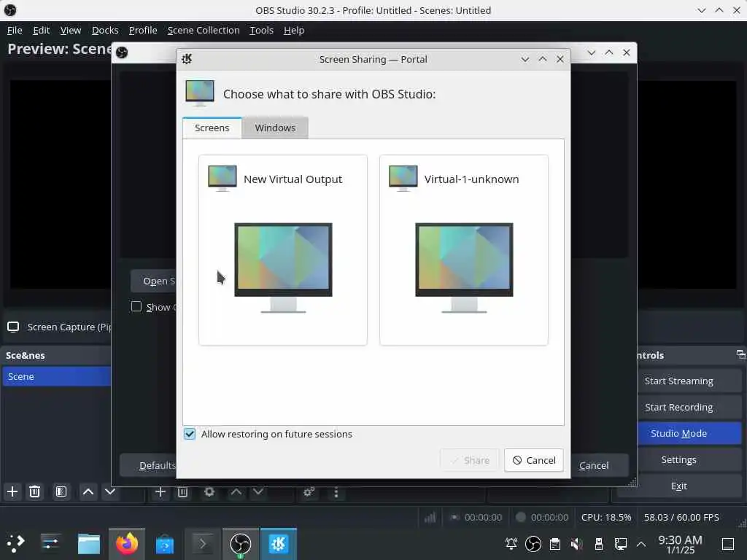747x560 pixels.
Task: Switch to the Screens tab
Action: tap(212, 128)
